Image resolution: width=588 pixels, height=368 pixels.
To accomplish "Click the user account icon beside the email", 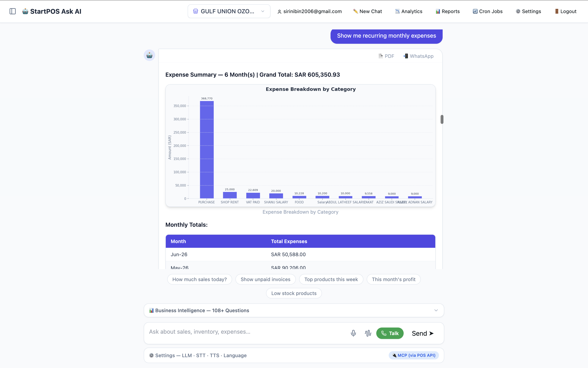I will [280, 11].
